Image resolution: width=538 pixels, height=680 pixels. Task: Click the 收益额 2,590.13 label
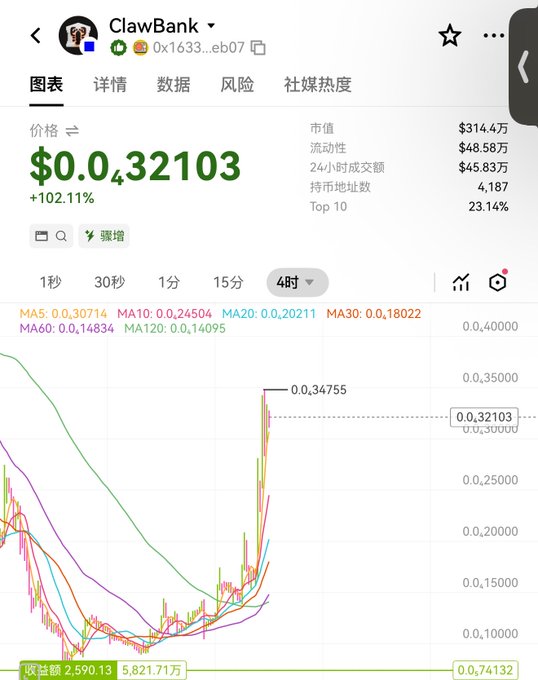coord(68,670)
